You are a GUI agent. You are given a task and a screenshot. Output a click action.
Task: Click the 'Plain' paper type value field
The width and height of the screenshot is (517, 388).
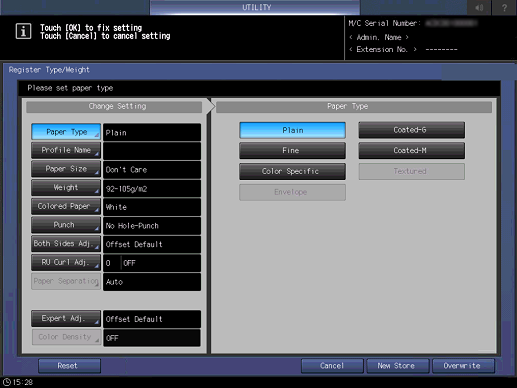tap(152, 132)
